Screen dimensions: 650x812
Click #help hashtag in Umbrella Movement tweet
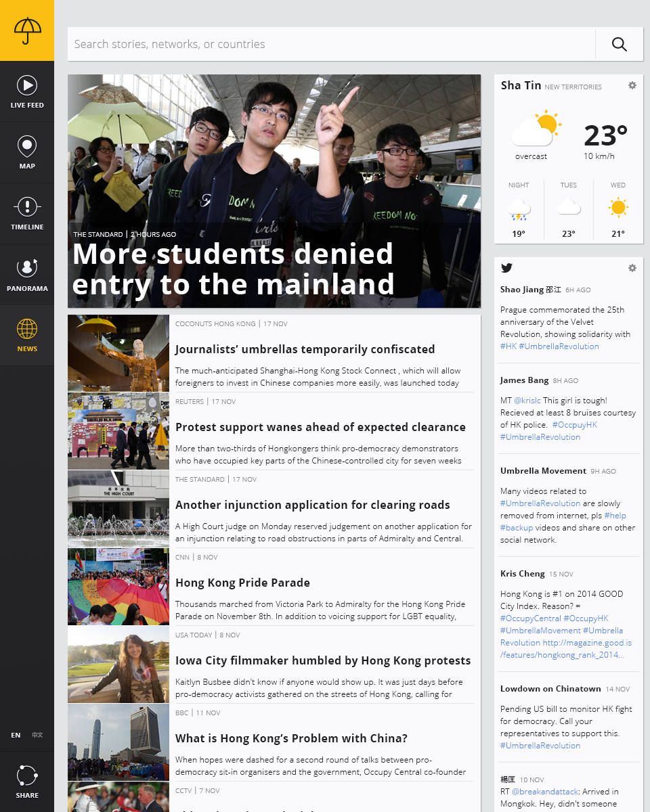[615, 516]
